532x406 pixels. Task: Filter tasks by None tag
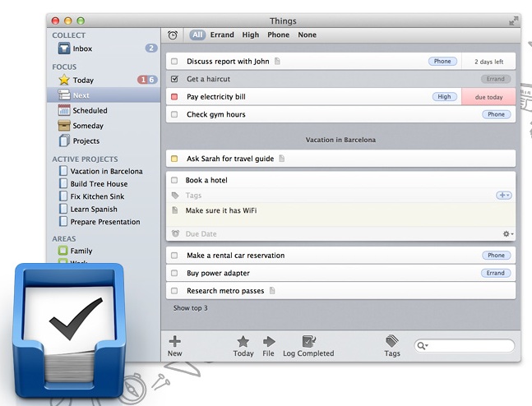pos(307,35)
